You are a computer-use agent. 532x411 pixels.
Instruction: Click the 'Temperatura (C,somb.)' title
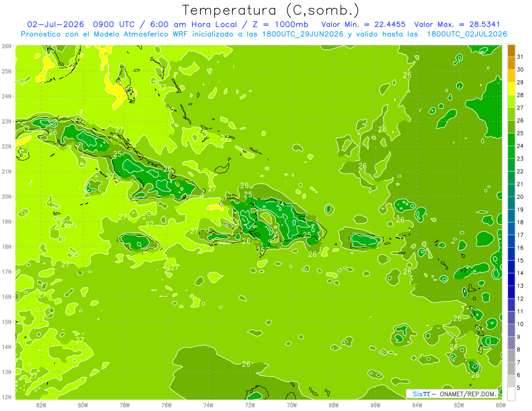pyautogui.click(x=271, y=10)
